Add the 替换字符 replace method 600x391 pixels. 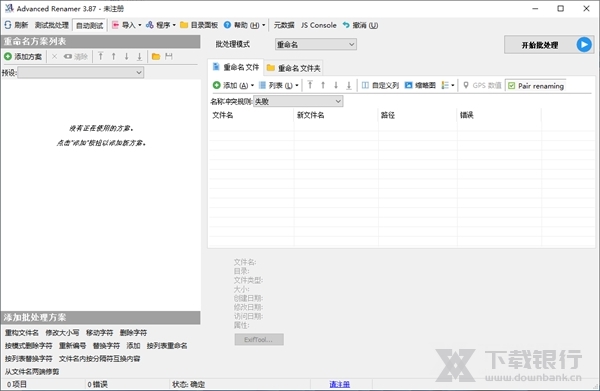pos(106,346)
